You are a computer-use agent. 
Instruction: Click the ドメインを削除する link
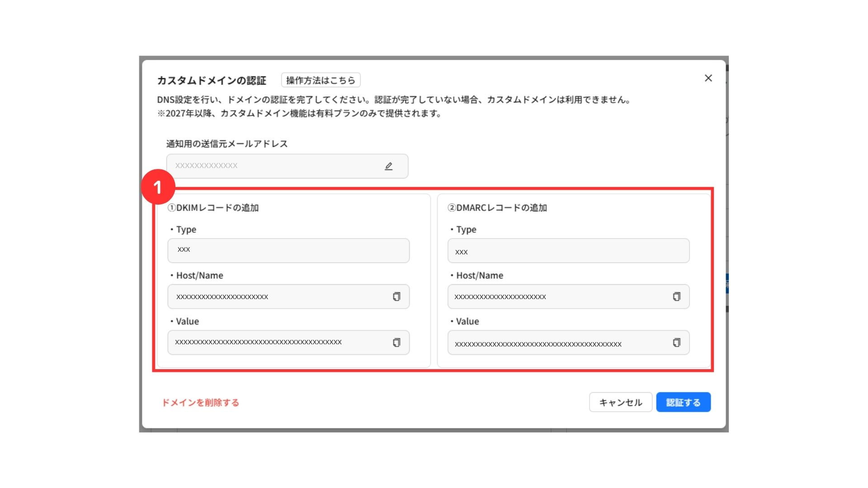[200, 403]
